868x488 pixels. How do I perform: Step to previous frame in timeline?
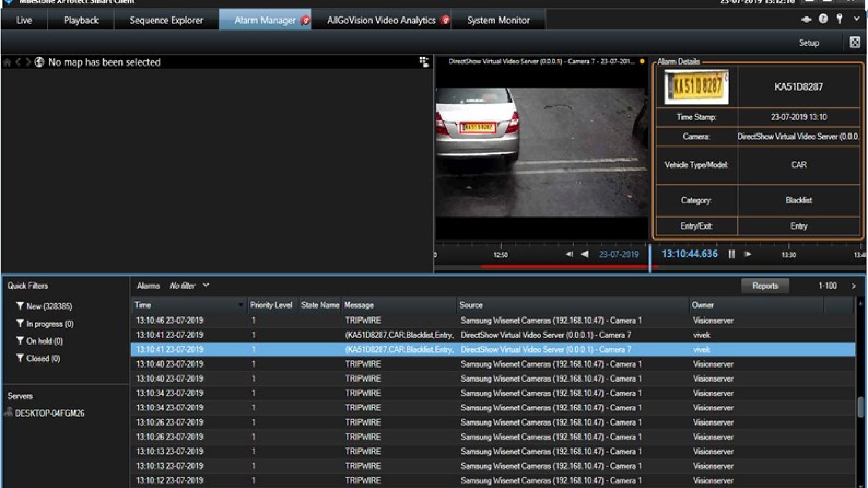(x=570, y=254)
